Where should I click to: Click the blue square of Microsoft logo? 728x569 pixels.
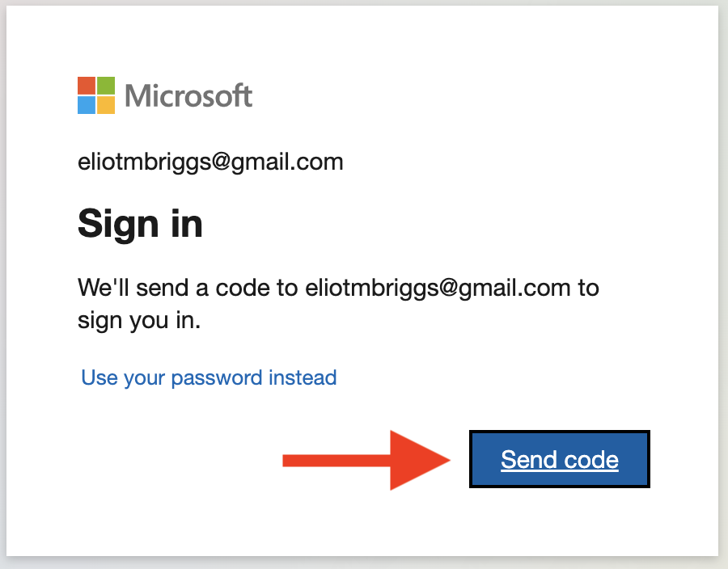click(x=87, y=105)
